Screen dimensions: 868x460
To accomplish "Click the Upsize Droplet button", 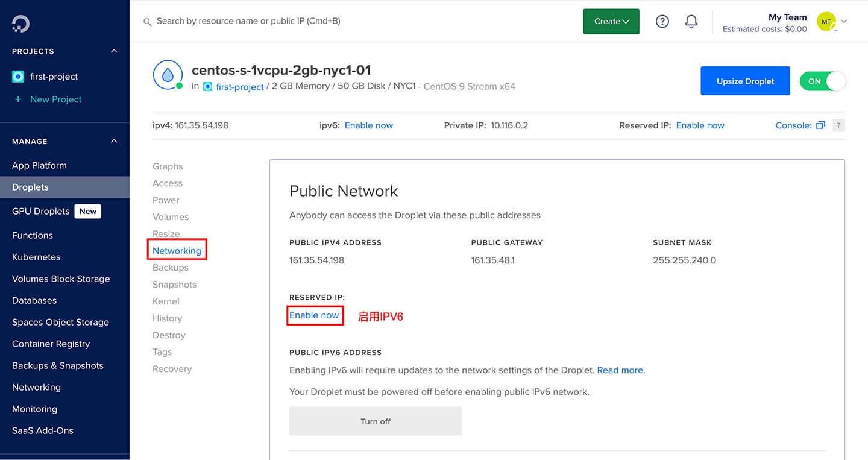I will click(x=745, y=81).
